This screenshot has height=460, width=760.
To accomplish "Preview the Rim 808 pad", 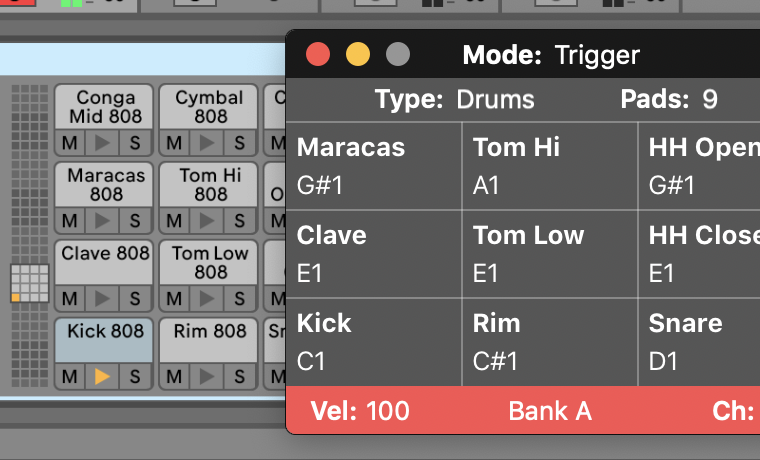I will click(x=207, y=376).
